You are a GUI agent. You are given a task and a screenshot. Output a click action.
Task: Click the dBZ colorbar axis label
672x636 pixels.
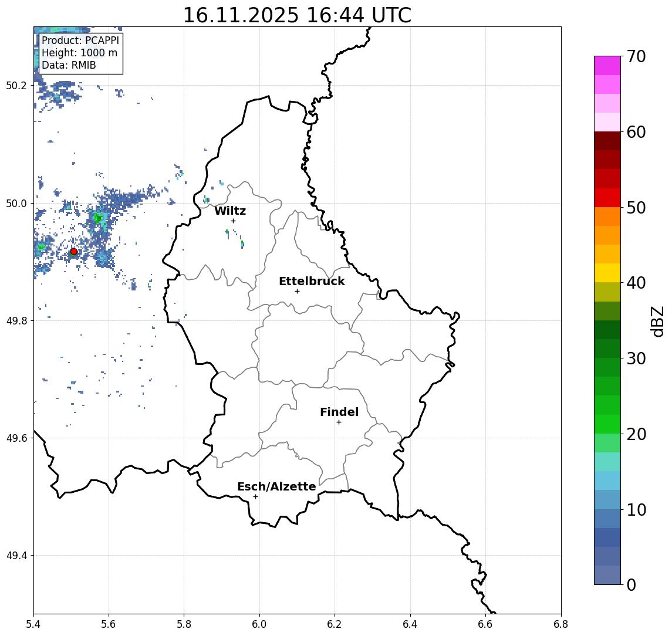tap(657, 321)
